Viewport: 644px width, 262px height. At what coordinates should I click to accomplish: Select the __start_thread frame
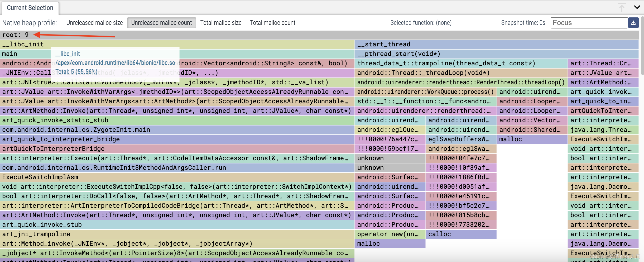click(497, 44)
